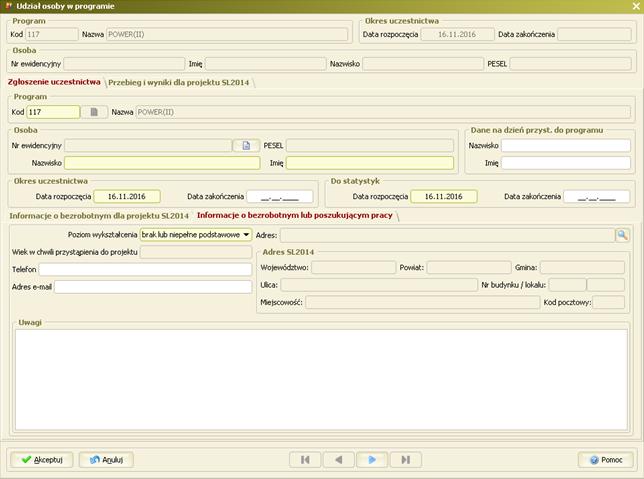Screen dimensions: 644x479
Task: Go to first record navigation button
Action: coord(305,460)
